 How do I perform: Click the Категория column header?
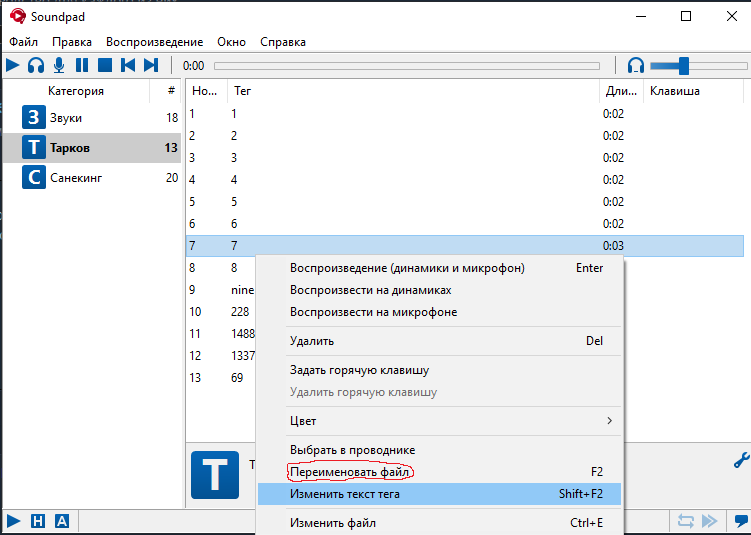coord(76,91)
